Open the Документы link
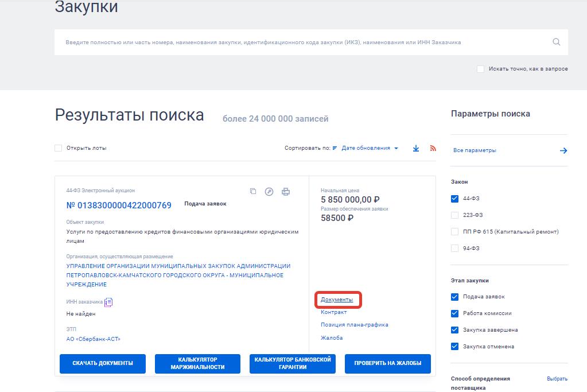The height and width of the screenshot is (392, 587). click(337, 300)
